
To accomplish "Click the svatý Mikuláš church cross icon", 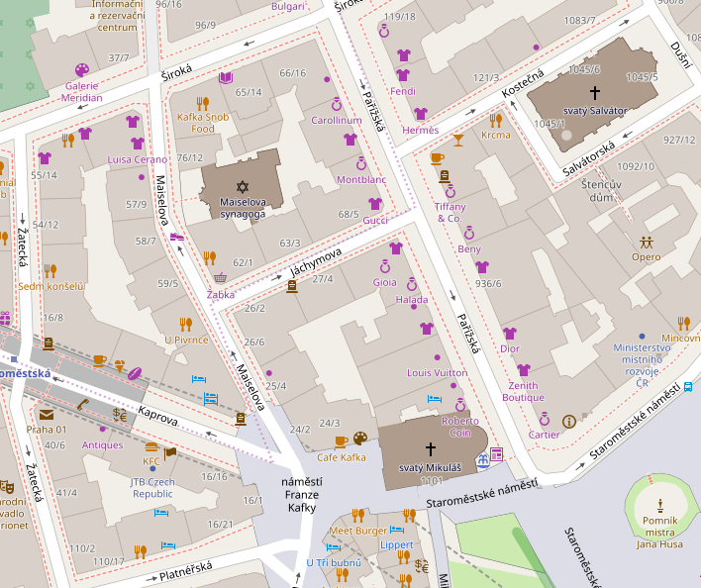I will 430,448.
